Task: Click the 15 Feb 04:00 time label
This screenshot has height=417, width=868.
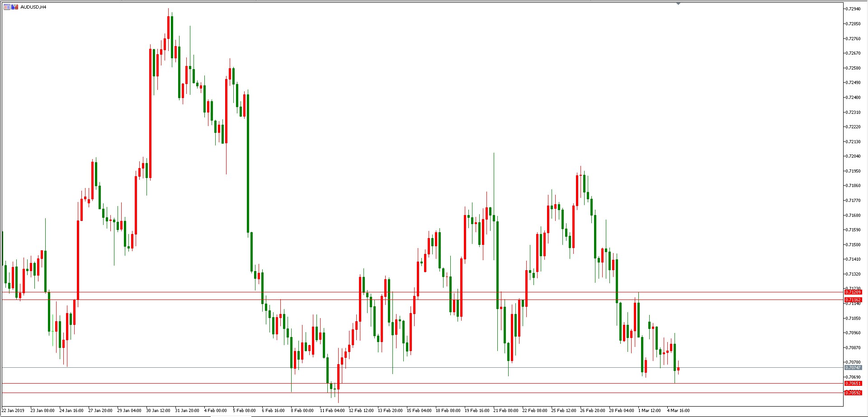Action: [419, 411]
